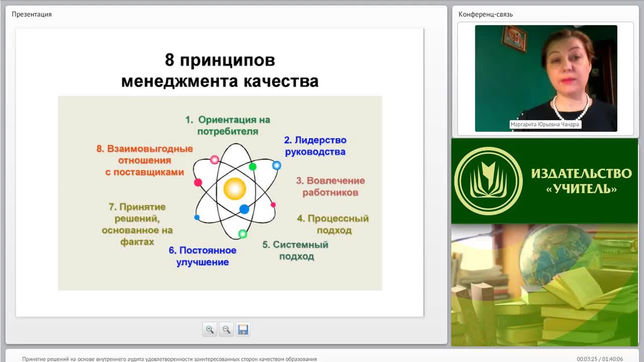Screen dimensions: 644x362
Task: Click '8. Взаимовыгодные отношения с поставщиками' text
Action: click(x=145, y=160)
